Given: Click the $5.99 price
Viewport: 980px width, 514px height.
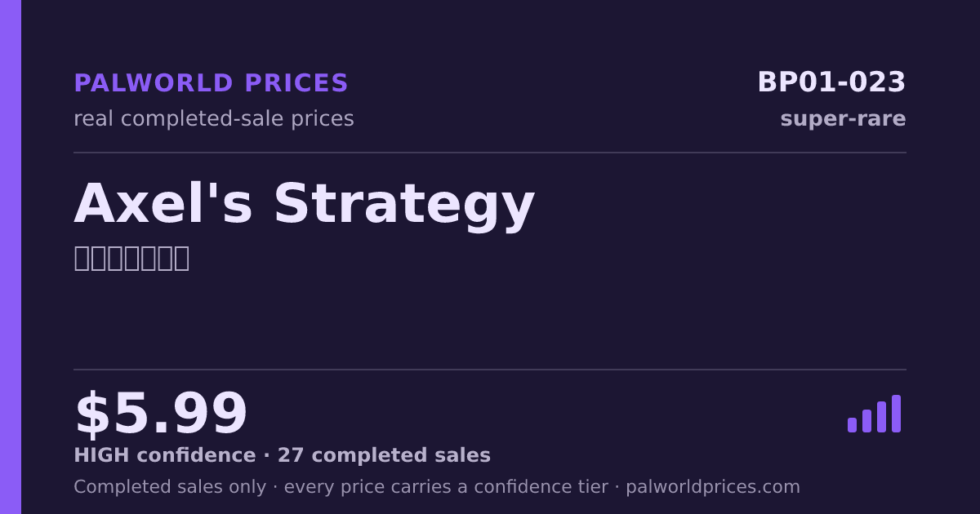Looking at the screenshot, I should coord(161,414).
